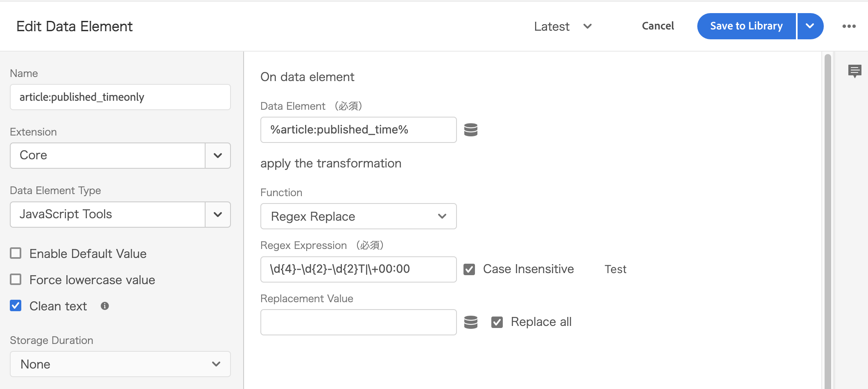Screen dimensions: 868x389
Task: Open the Storage Duration dropdown showing None
Action: pos(215,364)
